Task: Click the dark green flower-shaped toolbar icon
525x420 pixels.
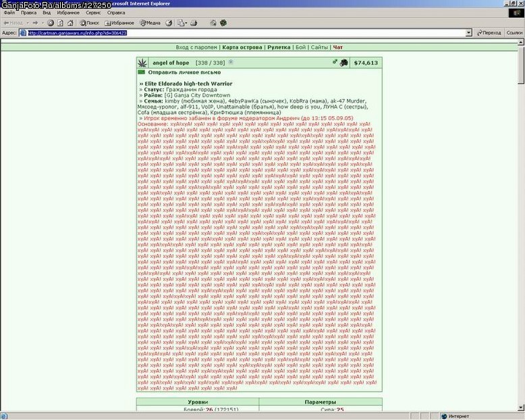Action: (x=223, y=23)
